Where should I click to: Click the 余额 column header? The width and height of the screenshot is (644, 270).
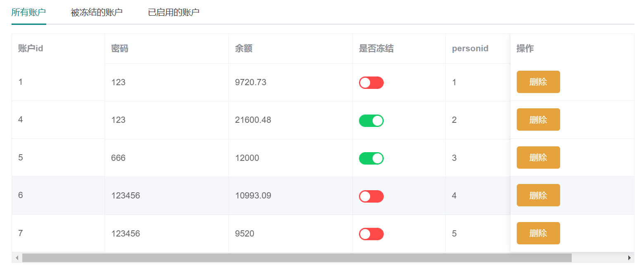[244, 49]
